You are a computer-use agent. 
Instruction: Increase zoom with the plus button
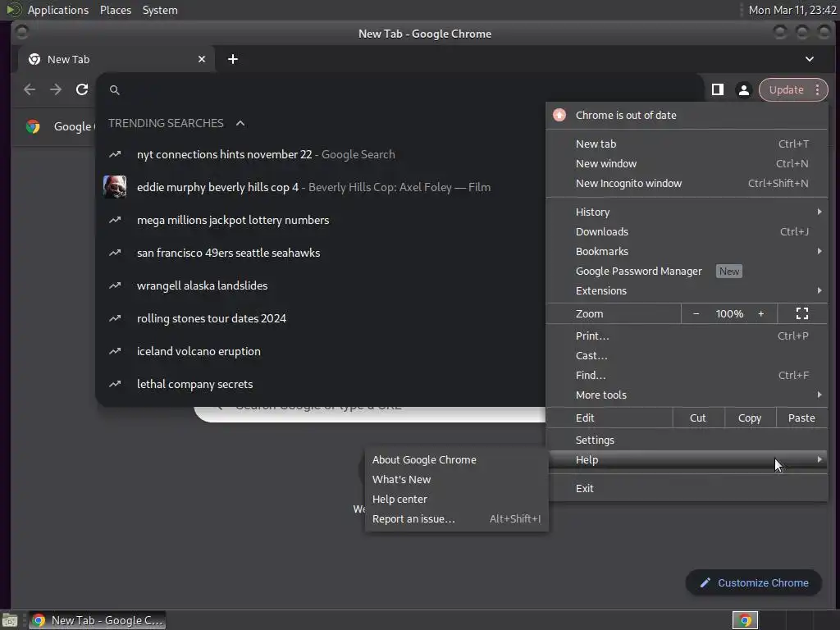(x=760, y=314)
